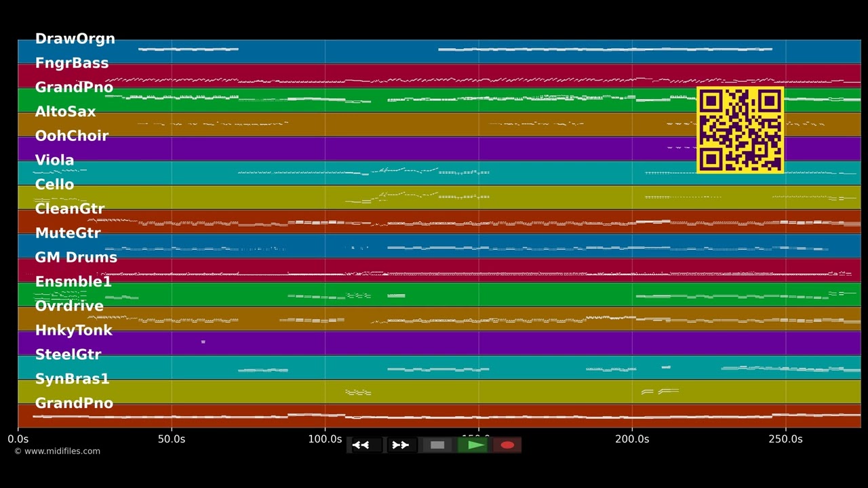The height and width of the screenshot is (488, 868).
Task: Click the yellow QR code
Action: [x=741, y=130]
